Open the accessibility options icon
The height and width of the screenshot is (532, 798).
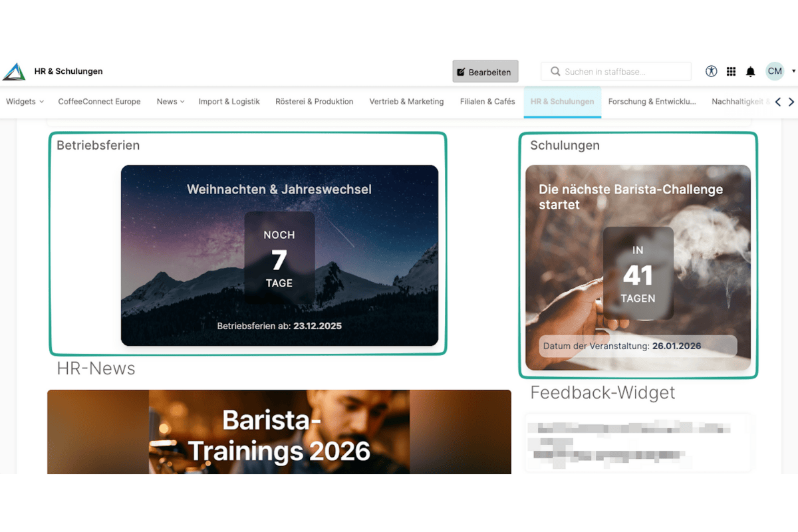pyautogui.click(x=711, y=71)
